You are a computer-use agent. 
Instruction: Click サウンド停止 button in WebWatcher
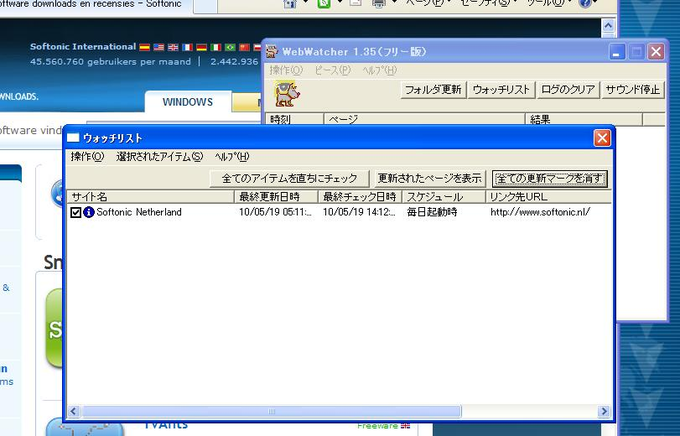coord(633,90)
